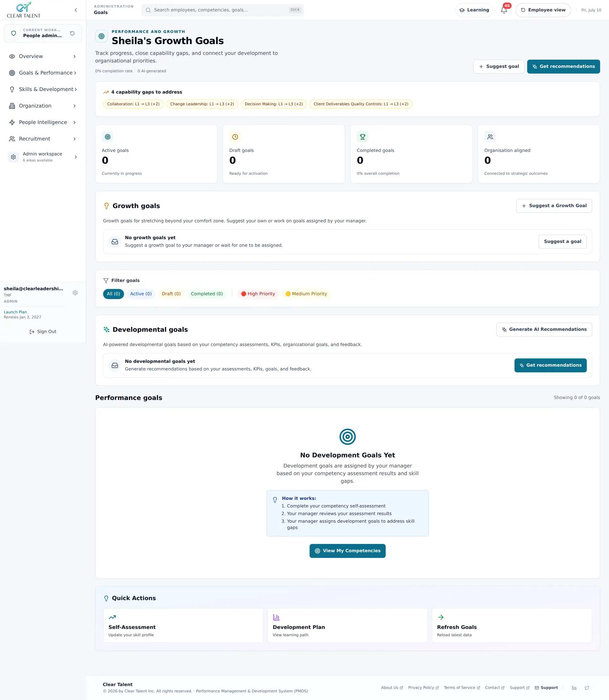Viewport: 609px width, 700px height.
Task: Click the trending arrow icon on the Self-Assessment card
Action: (x=112, y=617)
